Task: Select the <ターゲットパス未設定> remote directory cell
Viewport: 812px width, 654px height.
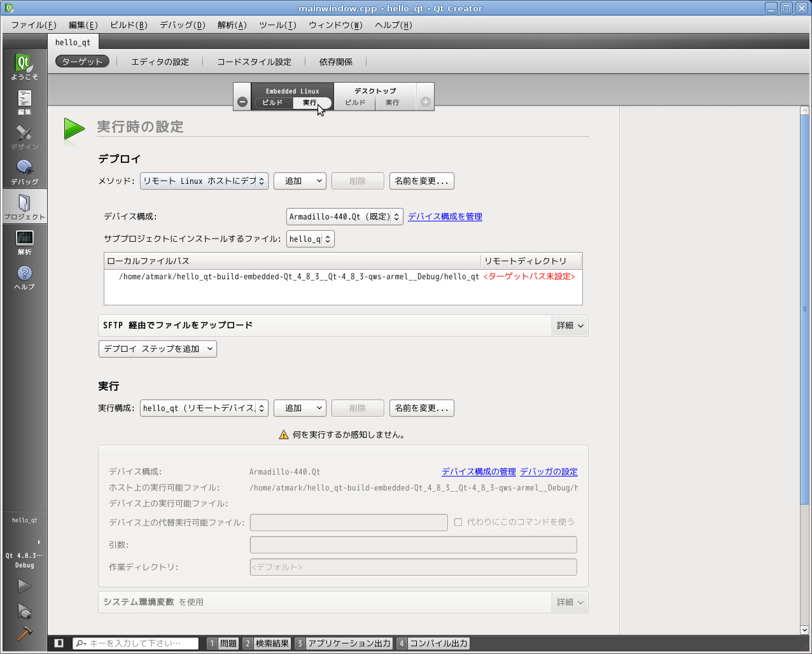Action: pyautogui.click(x=529, y=277)
